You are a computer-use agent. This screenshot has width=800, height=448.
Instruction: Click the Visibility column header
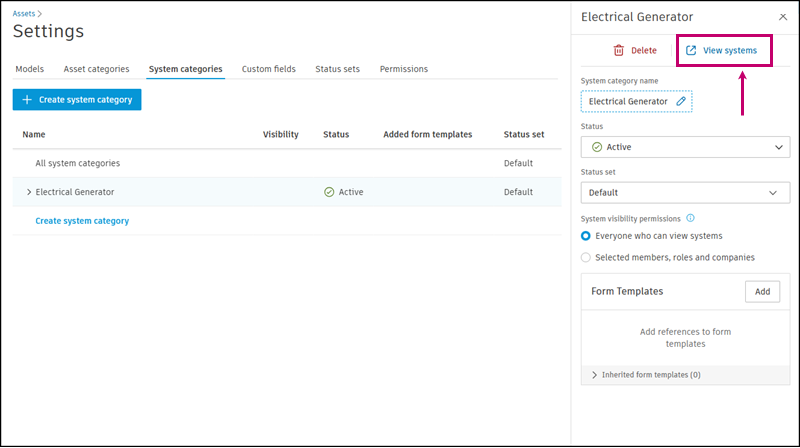pyautogui.click(x=281, y=134)
